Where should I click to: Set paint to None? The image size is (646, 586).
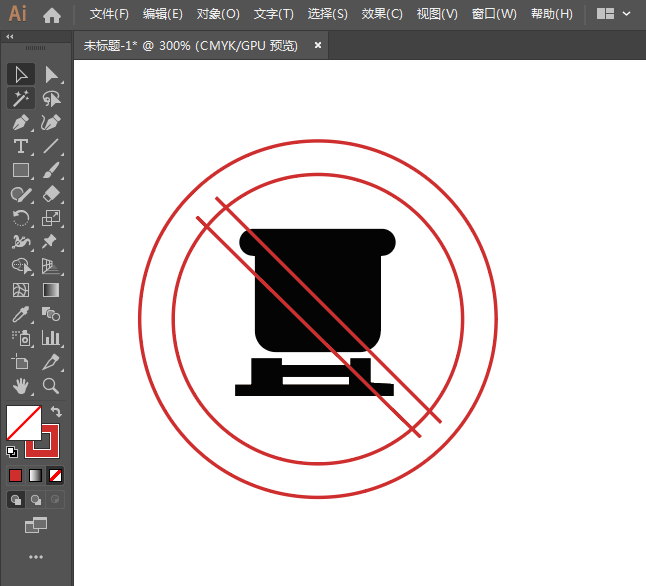[x=56, y=475]
